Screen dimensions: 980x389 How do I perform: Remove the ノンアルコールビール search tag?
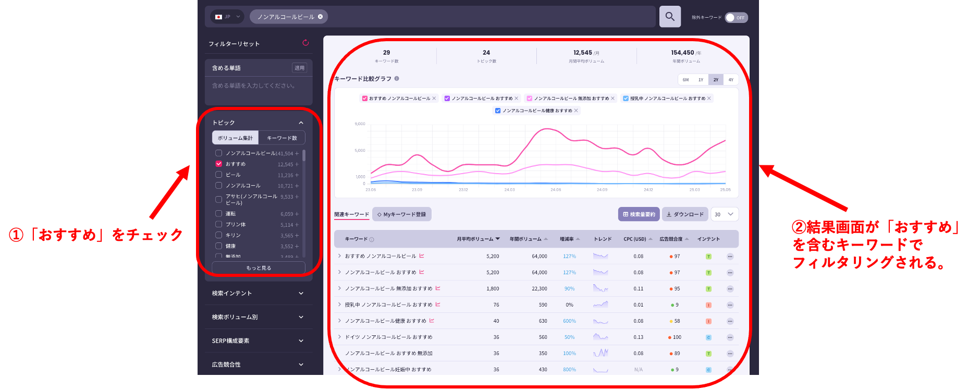tap(321, 17)
